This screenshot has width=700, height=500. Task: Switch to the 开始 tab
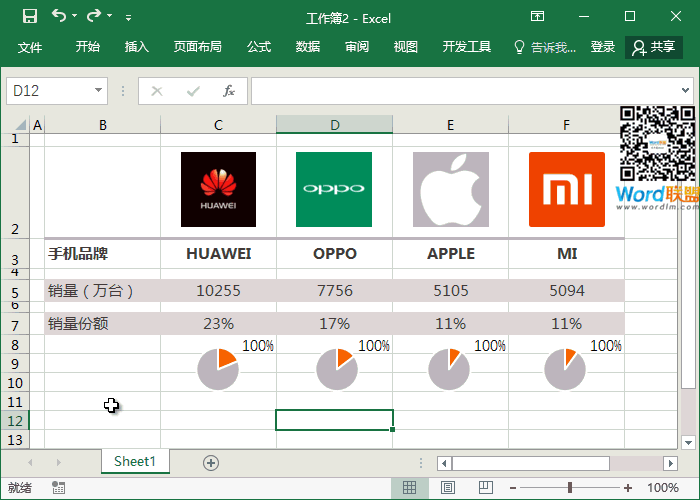coord(88,46)
